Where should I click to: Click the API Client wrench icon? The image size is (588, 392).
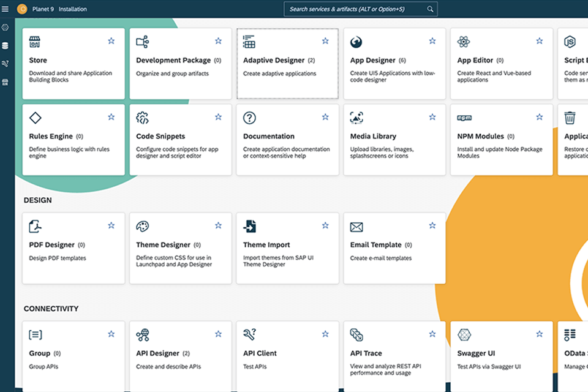(x=250, y=334)
